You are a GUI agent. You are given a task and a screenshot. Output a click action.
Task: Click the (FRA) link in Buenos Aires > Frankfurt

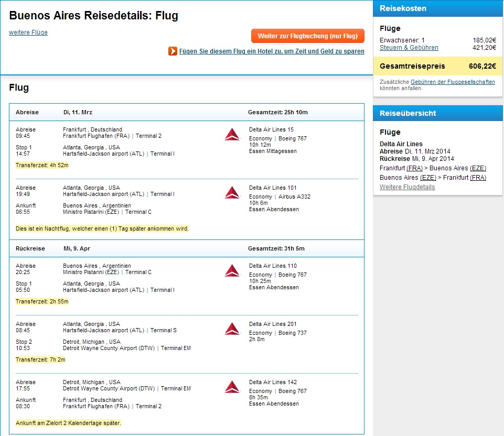tap(478, 178)
